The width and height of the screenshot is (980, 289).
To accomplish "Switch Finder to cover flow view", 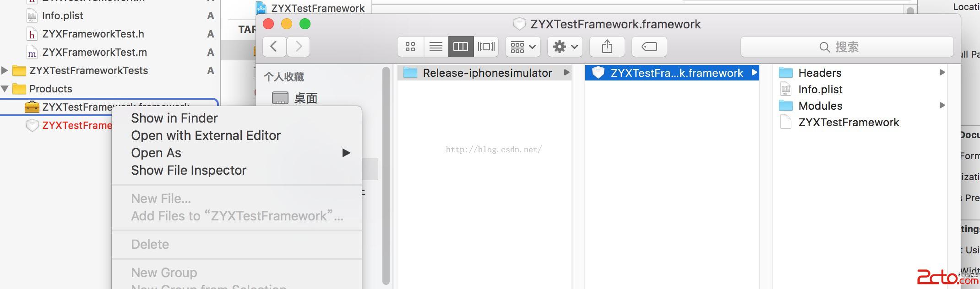I will (486, 47).
